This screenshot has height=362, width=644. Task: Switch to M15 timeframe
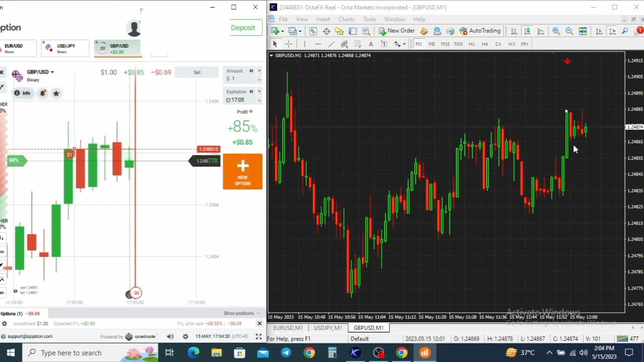tap(445, 44)
